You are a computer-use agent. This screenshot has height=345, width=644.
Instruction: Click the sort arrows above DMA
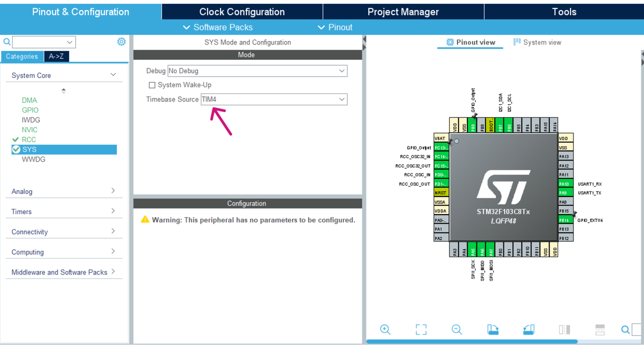pyautogui.click(x=63, y=91)
